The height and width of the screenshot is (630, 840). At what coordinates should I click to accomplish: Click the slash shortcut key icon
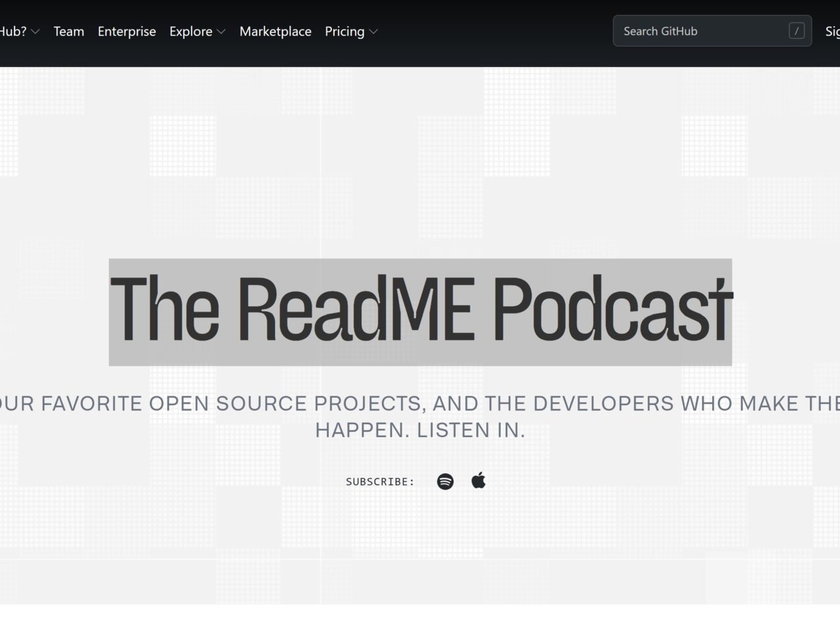796,31
